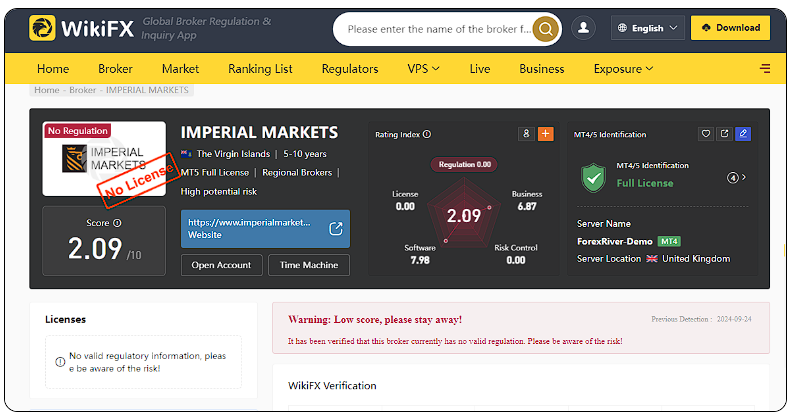Click the orange plus icon in Rating Index

click(545, 134)
